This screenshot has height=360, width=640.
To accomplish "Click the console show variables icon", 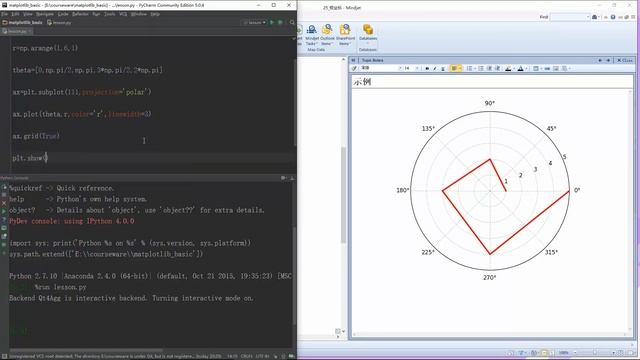I will coord(4,228).
